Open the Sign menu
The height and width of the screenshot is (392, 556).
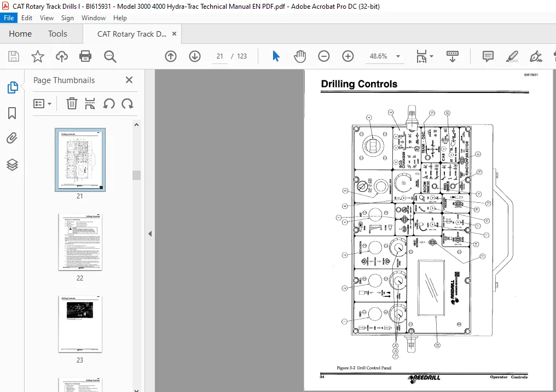(x=67, y=17)
